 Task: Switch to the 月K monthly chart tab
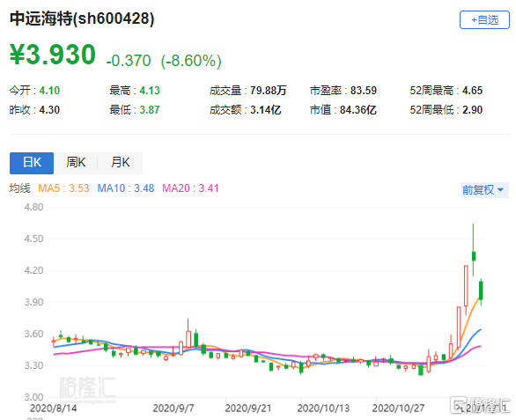click(121, 163)
